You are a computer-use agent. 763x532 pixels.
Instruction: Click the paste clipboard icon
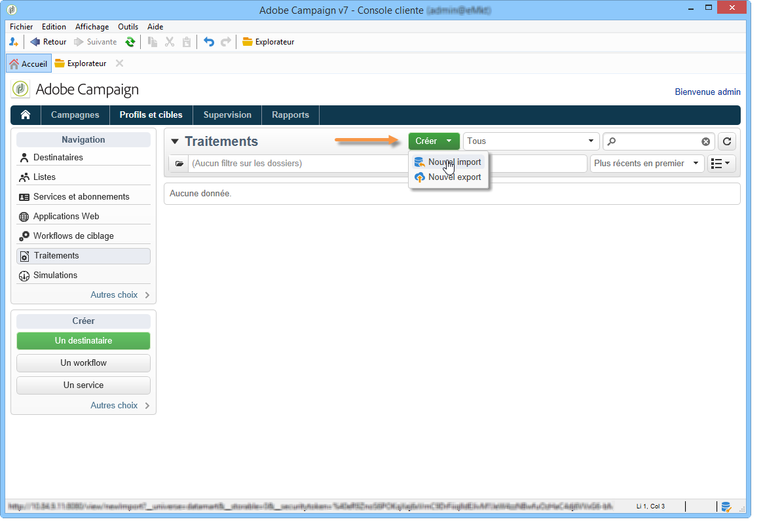pos(187,42)
